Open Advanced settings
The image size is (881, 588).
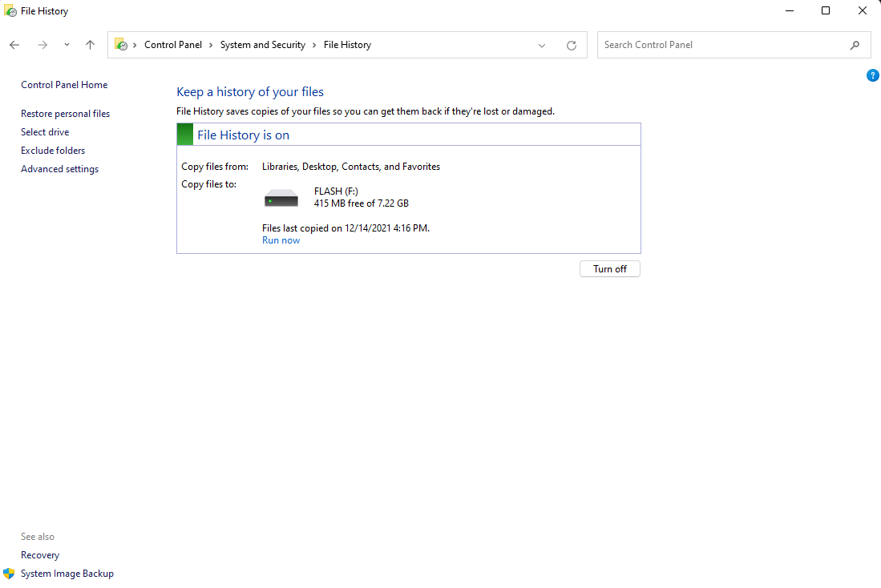click(59, 168)
